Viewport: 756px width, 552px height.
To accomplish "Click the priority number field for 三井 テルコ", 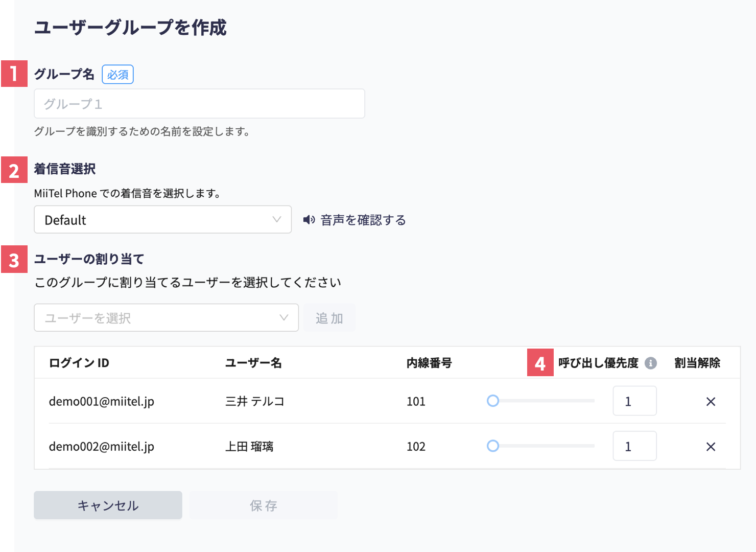I will (x=634, y=401).
